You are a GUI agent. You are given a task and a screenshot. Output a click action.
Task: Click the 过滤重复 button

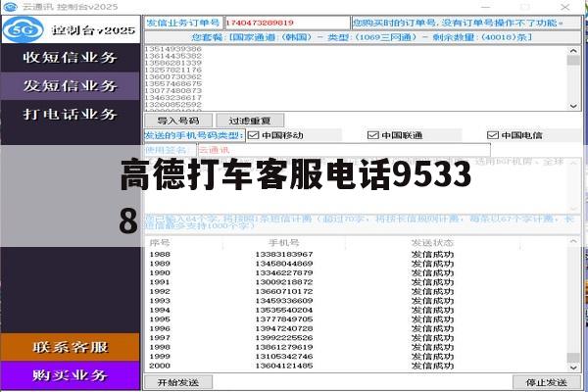(250, 121)
